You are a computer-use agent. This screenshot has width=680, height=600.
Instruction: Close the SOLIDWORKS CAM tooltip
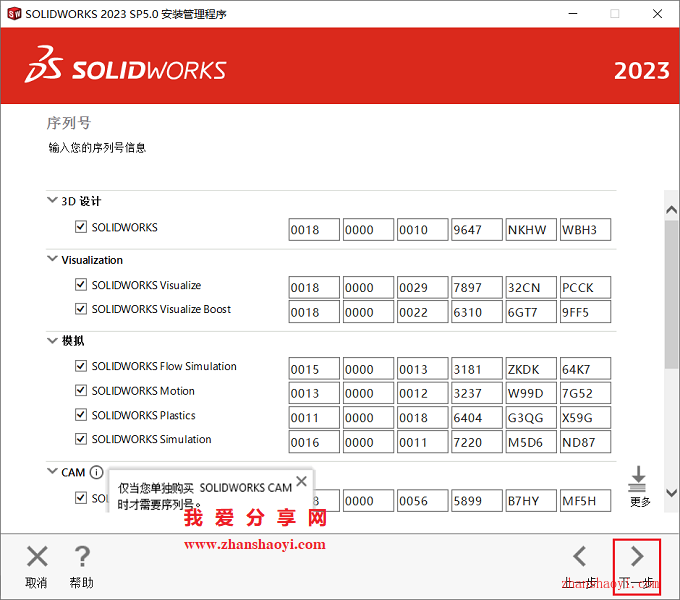pos(301,481)
